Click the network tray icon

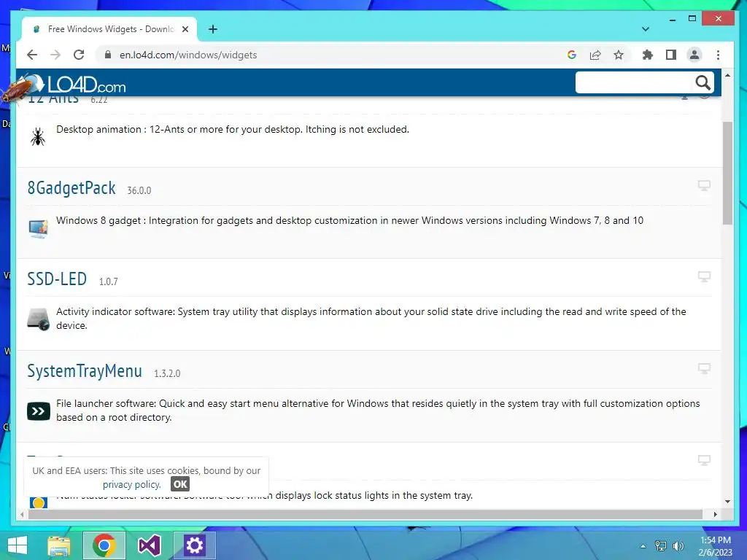coord(661,546)
